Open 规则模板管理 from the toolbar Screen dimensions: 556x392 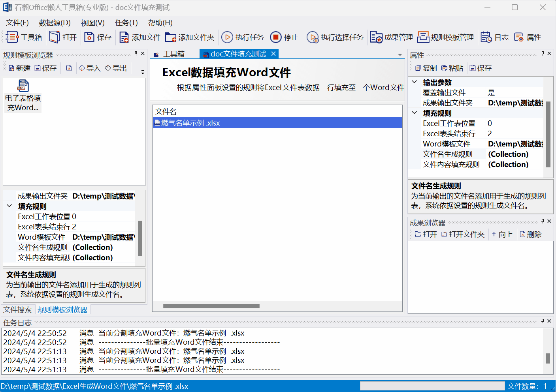446,37
